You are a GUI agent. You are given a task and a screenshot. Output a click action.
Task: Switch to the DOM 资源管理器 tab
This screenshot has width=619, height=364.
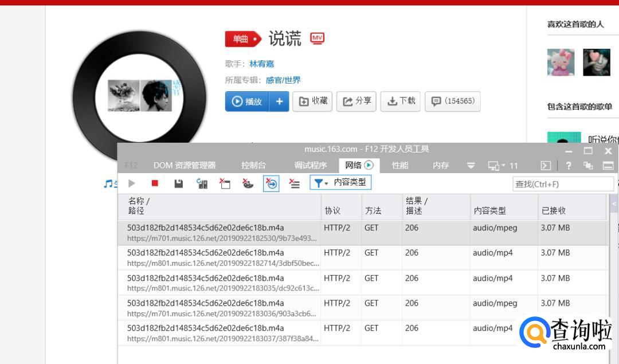point(185,166)
